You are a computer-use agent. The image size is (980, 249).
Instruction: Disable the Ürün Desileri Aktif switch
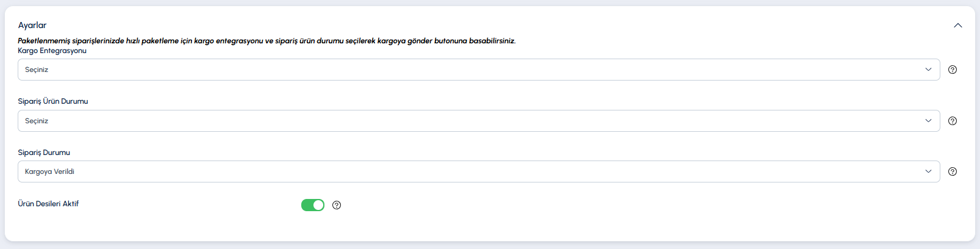tap(313, 205)
